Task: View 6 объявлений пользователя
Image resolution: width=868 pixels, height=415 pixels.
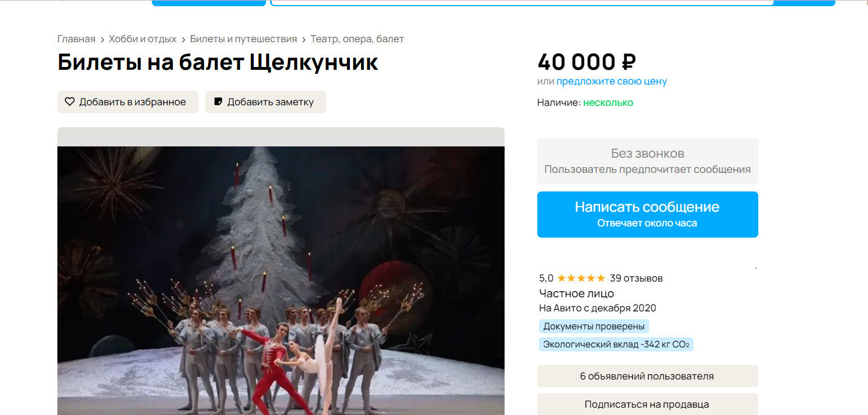Action: coord(647,376)
